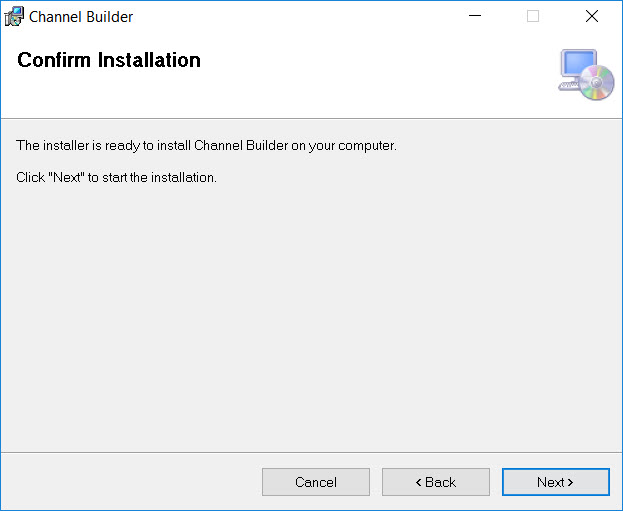
Task: Click the Channel Builder installer icon in title bar
Action: tap(15, 16)
